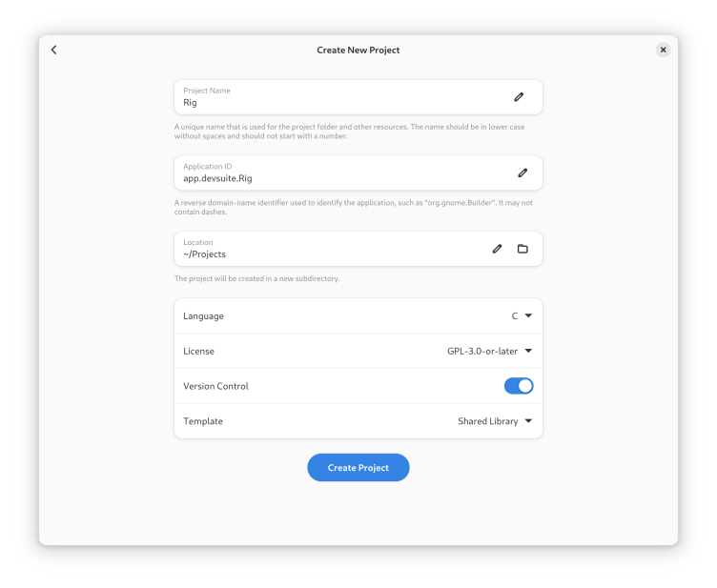Select the Shared Library template value

(x=488, y=421)
